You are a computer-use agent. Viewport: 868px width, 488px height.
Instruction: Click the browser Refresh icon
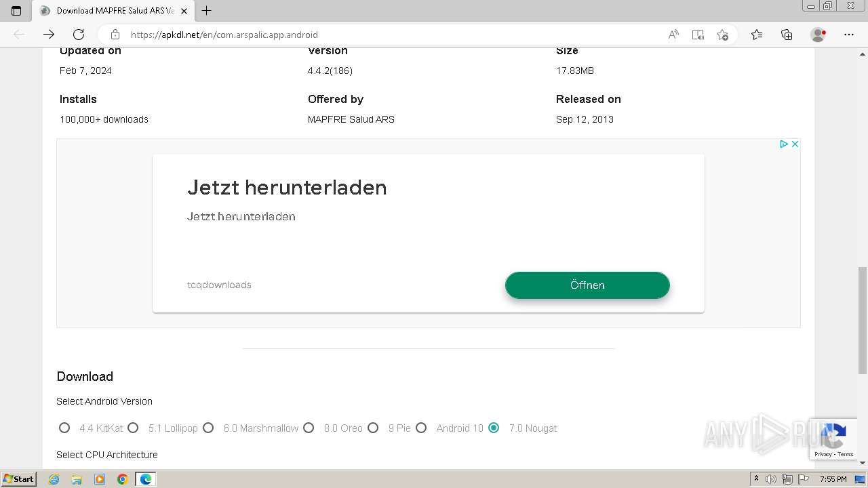79,35
